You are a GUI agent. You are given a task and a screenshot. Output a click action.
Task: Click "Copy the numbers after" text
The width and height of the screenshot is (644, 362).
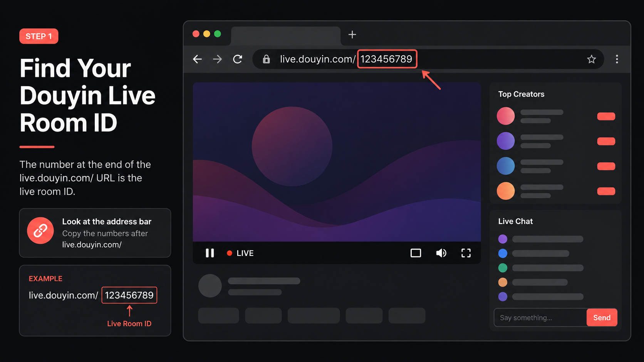coord(105,234)
